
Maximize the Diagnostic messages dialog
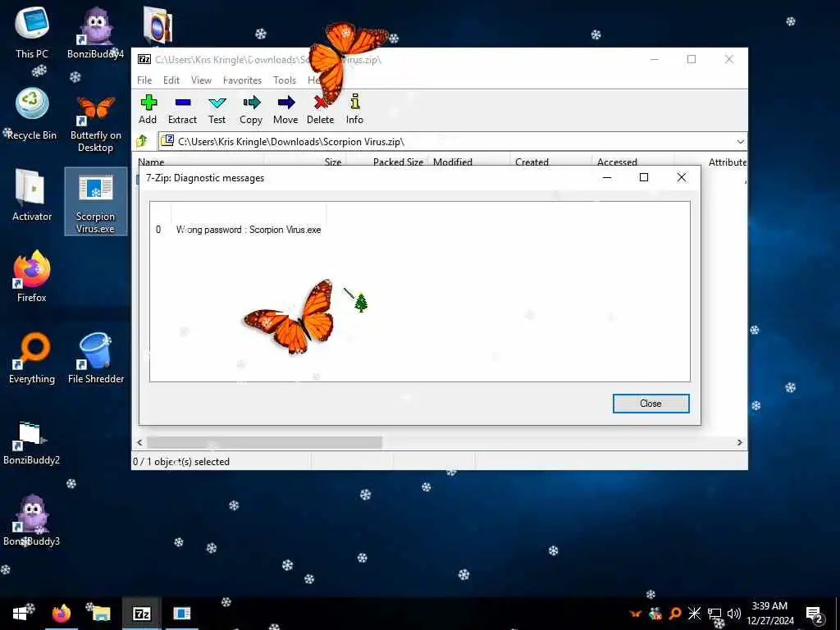[644, 177]
